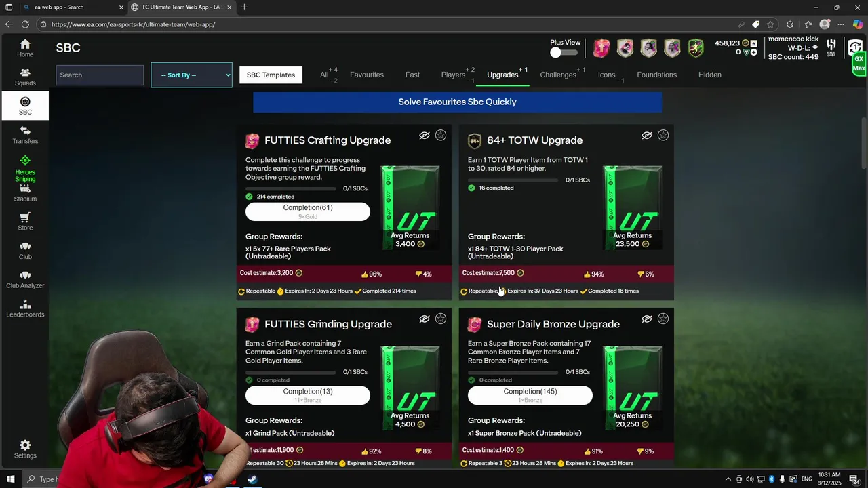
Task: Switch to the Challenges tab
Action: point(558,75)
